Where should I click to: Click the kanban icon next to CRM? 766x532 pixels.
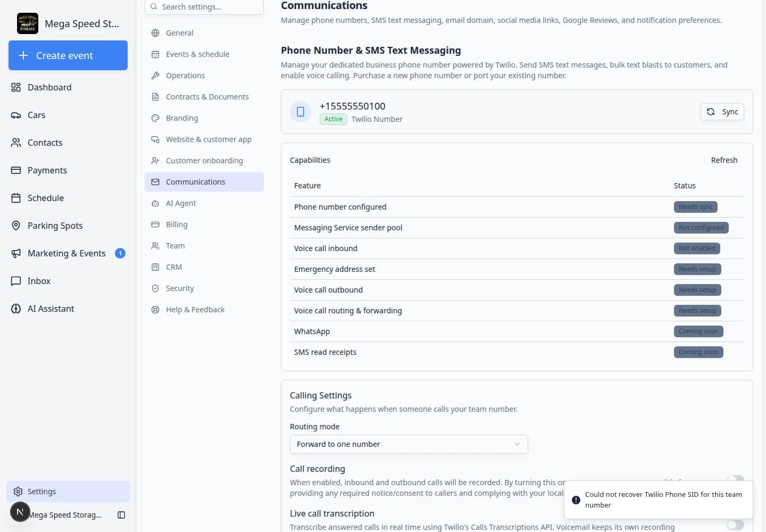[155, 267]
